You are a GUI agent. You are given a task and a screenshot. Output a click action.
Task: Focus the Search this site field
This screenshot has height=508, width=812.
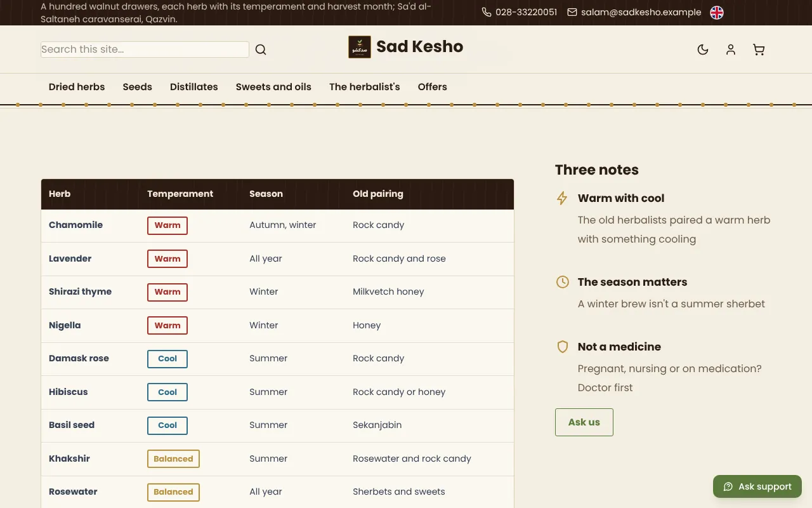pyautogui.click(x=145, y=50)
